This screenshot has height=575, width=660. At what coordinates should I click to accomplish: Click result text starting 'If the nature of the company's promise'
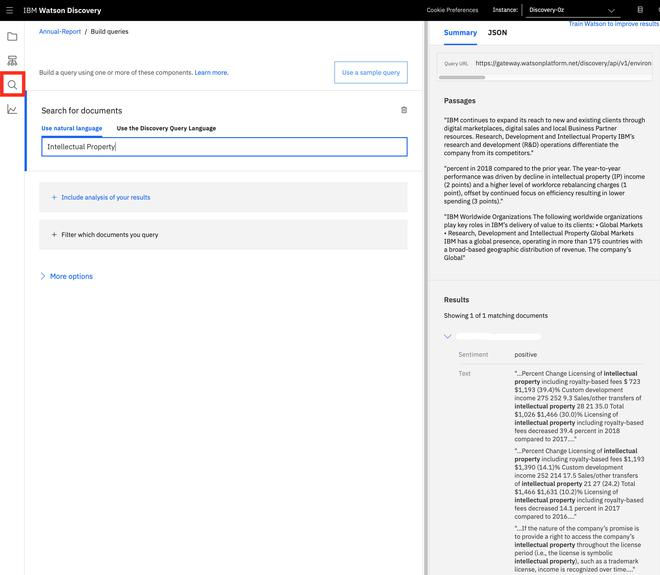pyautogui.click(x=578, y=549)
